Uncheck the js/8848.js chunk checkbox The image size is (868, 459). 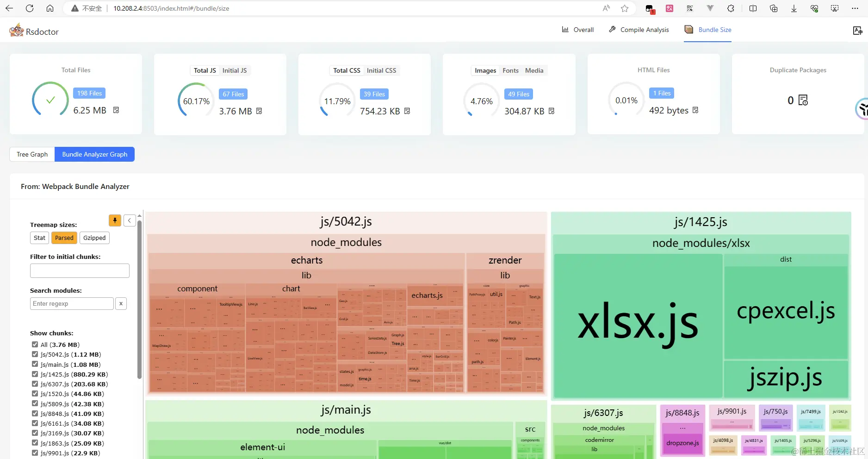coord(35,414)
